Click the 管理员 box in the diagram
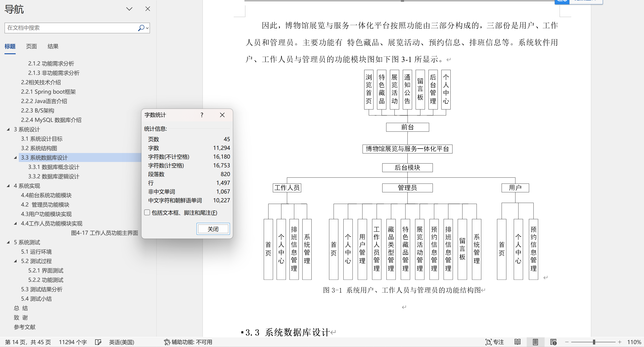 (x=407, y=188)
